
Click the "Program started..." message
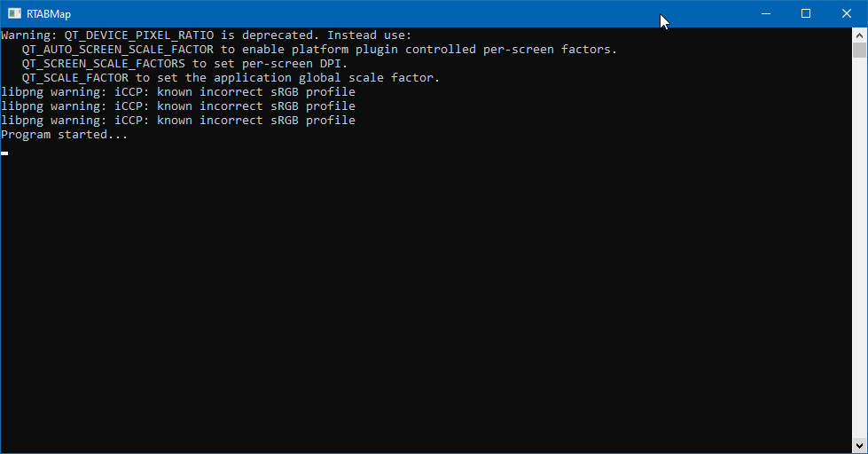click(65, 135)
